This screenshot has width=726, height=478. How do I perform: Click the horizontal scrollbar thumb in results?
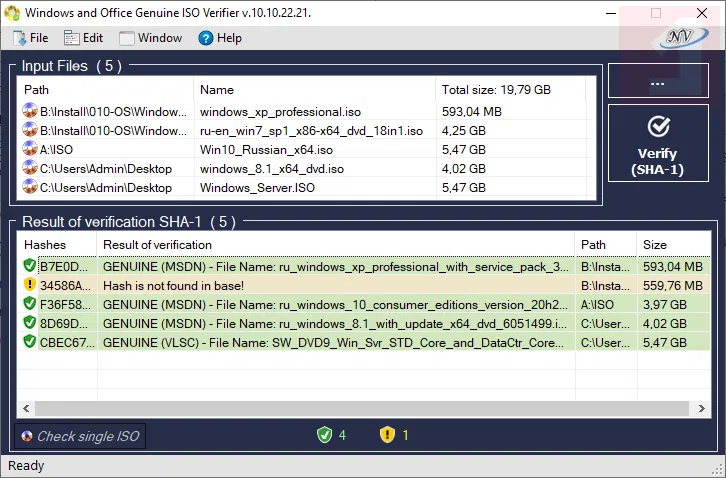point(362,409)
